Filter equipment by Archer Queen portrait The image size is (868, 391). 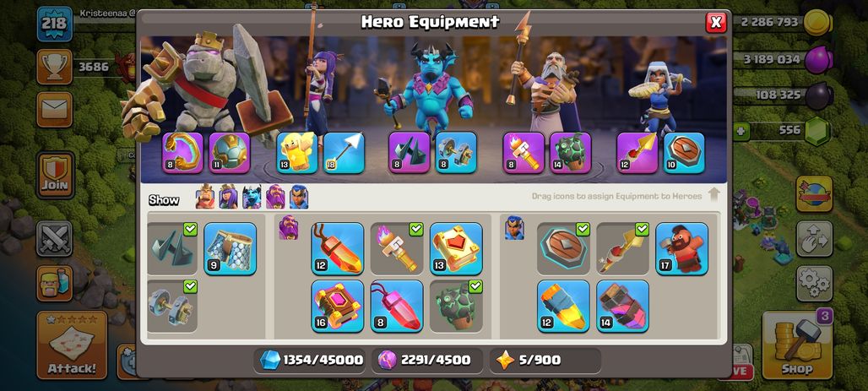pos(228,197)
